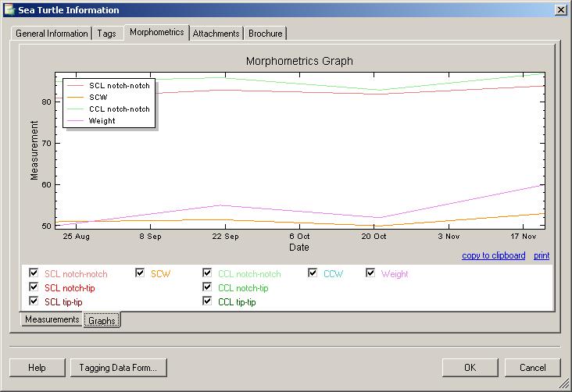Click the graph legend box
The height and width of the screenshot is (392, 572).
tap(109, 102)
